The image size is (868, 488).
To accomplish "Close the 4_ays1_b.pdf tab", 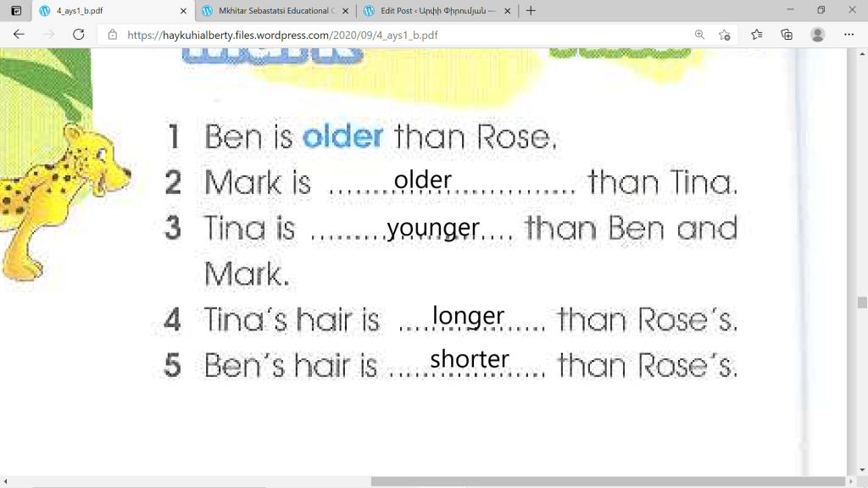I will 183,11.
